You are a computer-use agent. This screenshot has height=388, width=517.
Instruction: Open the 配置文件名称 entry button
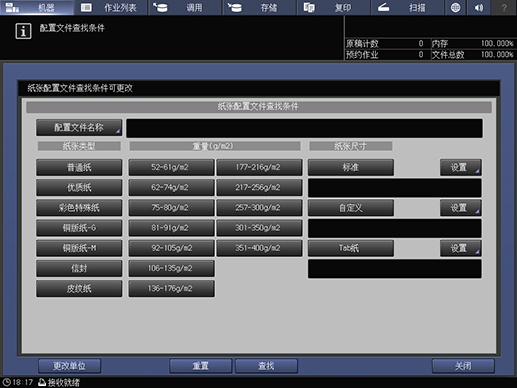pyautogui.click(x=79, y=128)
